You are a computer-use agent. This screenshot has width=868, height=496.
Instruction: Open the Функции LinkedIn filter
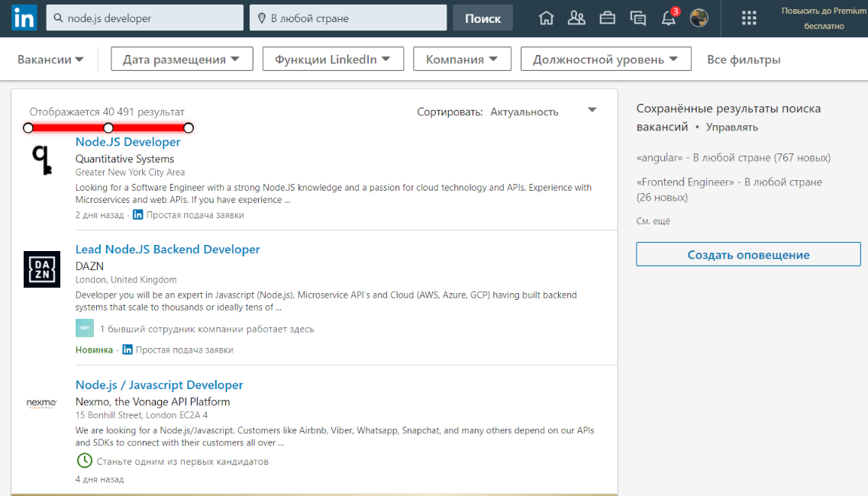click(334, 60)
